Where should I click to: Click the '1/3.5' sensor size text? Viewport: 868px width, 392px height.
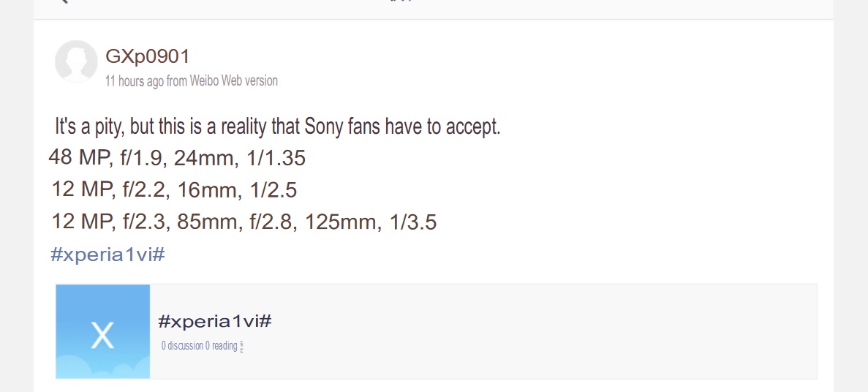413,222
